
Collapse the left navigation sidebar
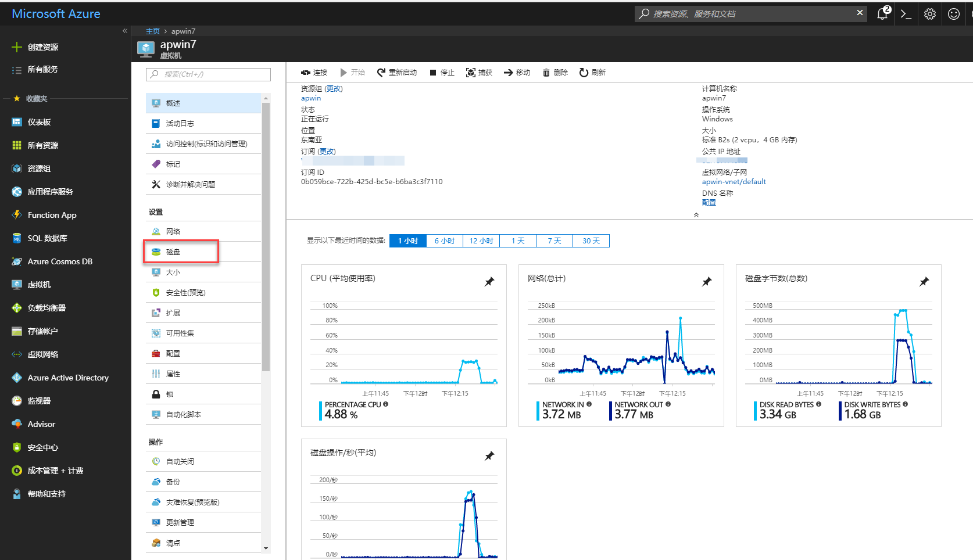coord(124,31)
